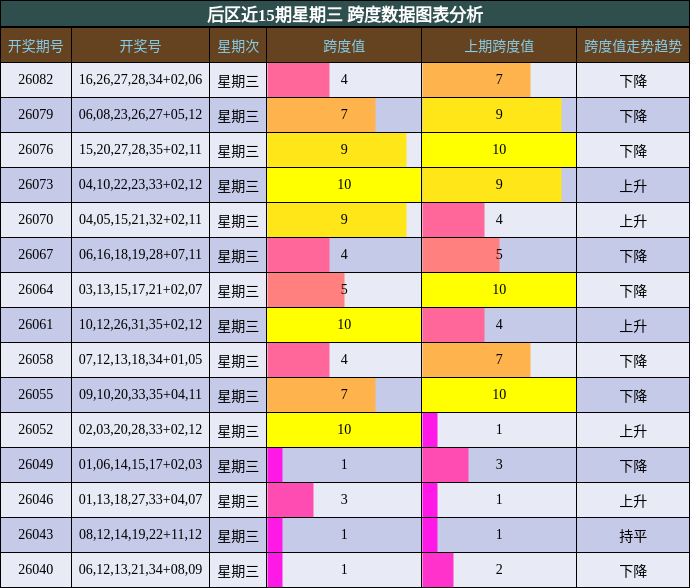Viewport: 690px width, 588px height.
Task: Click the 跨度值走势趋势 column header
Action: click(633, 45)
